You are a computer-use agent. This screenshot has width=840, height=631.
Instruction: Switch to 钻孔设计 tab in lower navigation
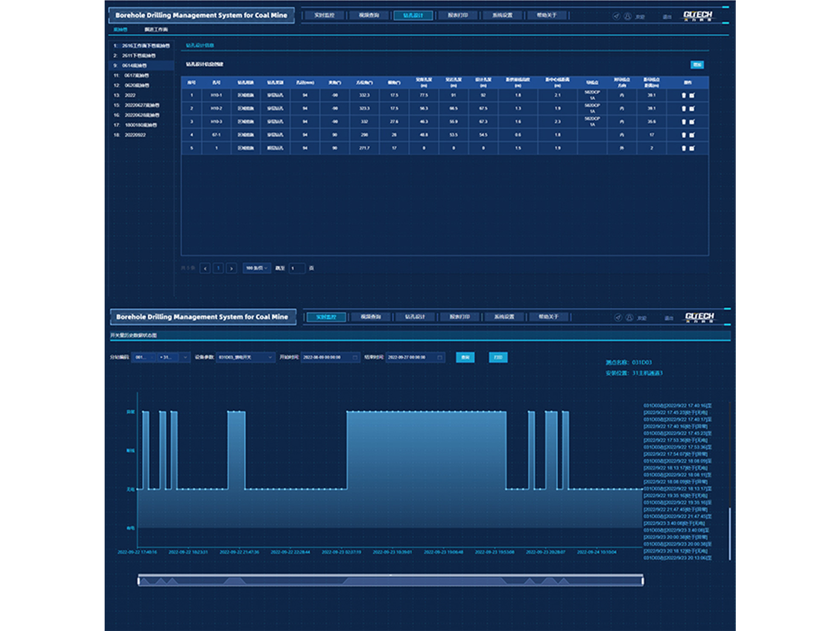(415, 317)
